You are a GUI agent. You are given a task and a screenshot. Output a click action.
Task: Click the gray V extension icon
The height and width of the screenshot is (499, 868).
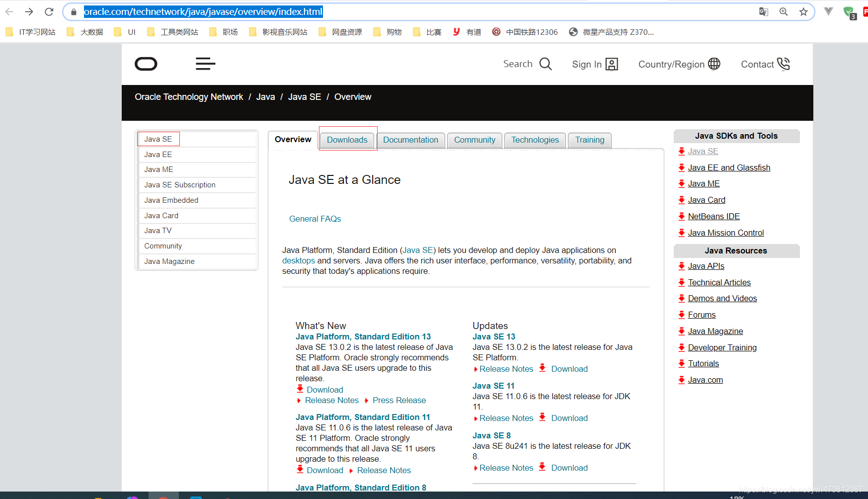pyautogui.click(x=828, y=11)
